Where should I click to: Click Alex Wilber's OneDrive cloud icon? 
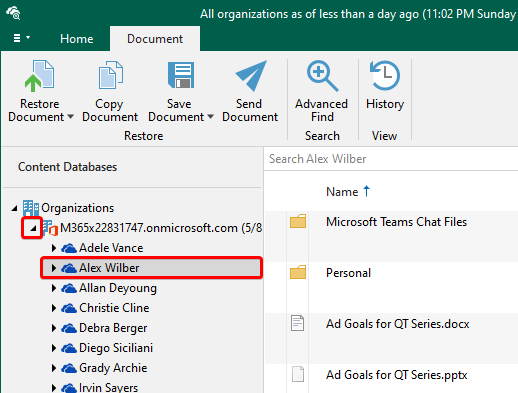click(69, 268)
